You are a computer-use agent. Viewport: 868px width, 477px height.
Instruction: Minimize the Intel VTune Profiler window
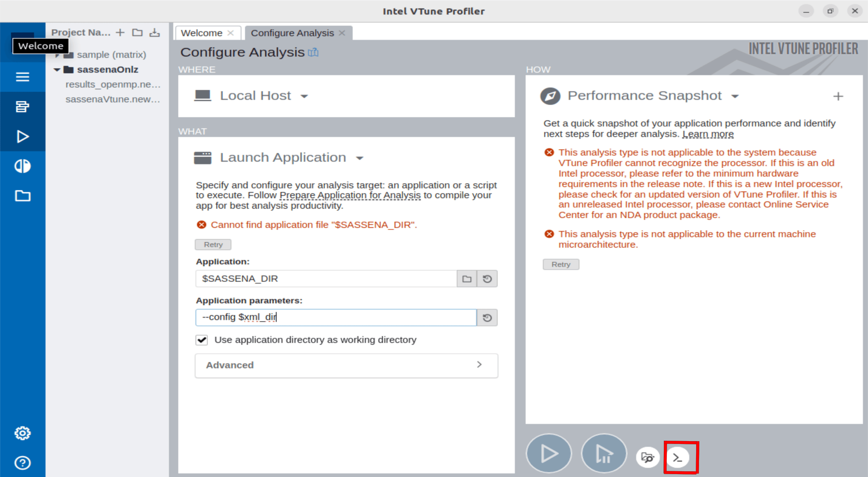pyautogui.click(x=806, y=11)
